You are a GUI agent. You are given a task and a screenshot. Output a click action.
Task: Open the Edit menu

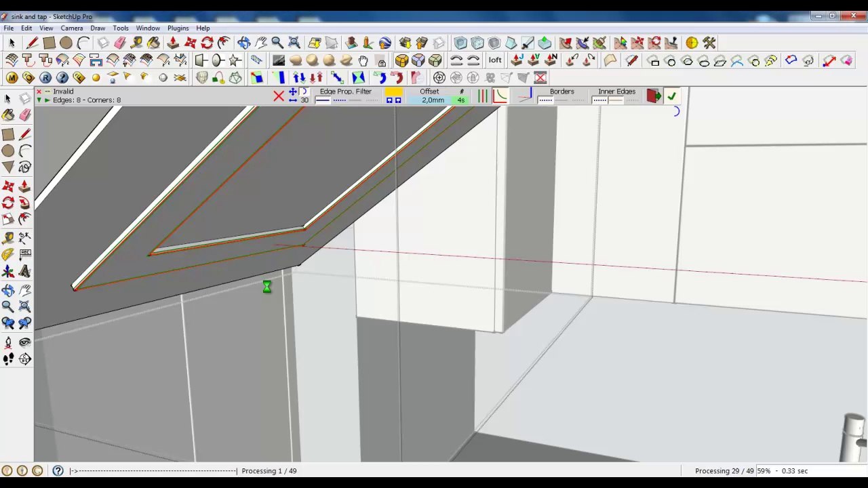(26, 28)
